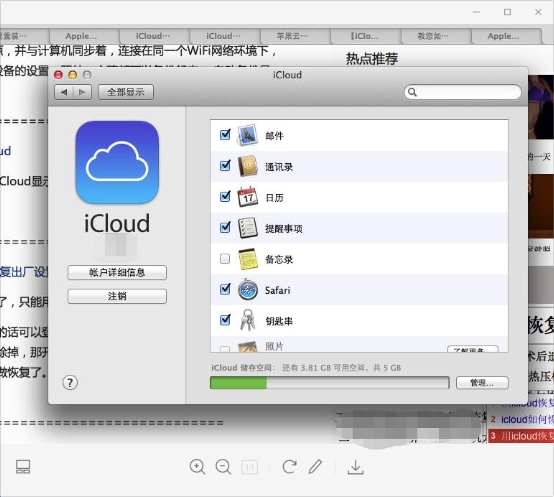Click the search field in iCloud window
Viewport: 554px width, 497px height.
tap(462, 92)
